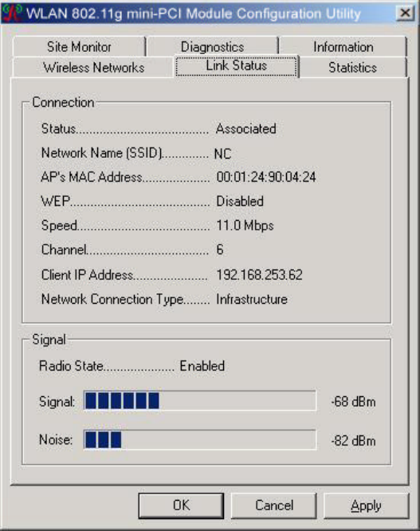Click the "Network Connection Type" label
This screenshot has height=531, width=420.
(x=112, y=299)
